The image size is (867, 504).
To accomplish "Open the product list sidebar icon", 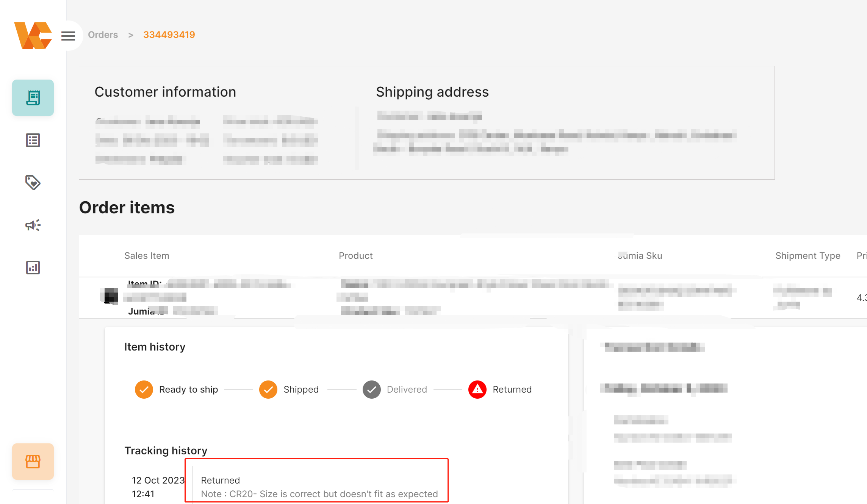I will coord(33,140).
